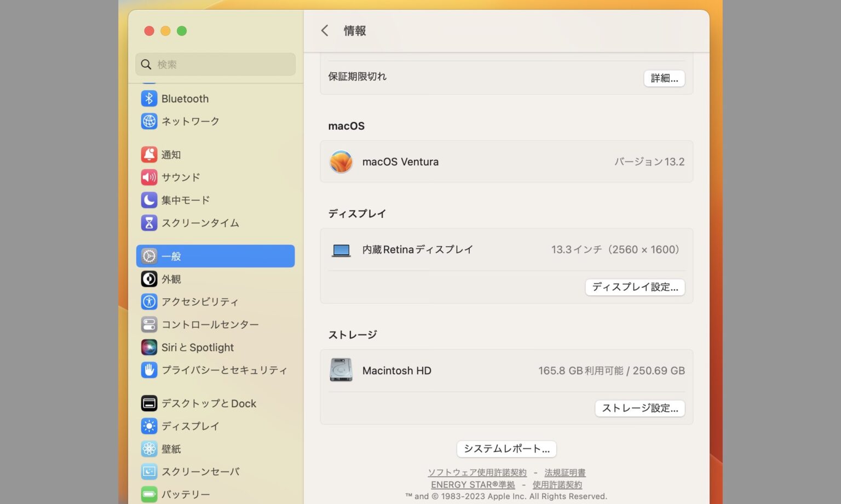Click the プライバシーとセキュリティ hand icon

149,370
